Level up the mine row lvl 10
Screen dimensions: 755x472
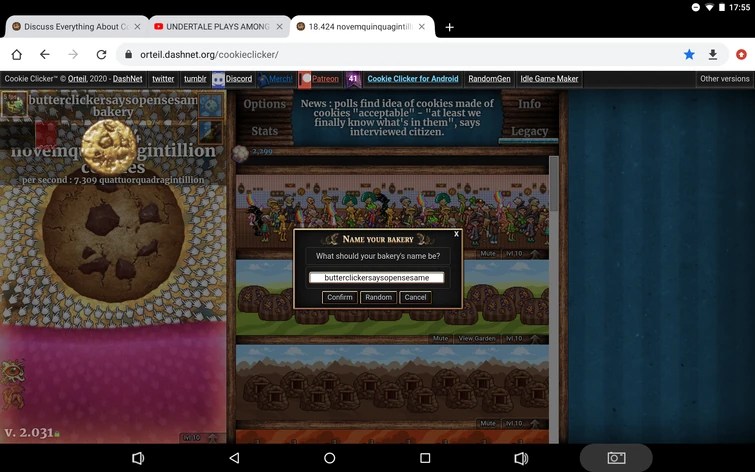521,423
